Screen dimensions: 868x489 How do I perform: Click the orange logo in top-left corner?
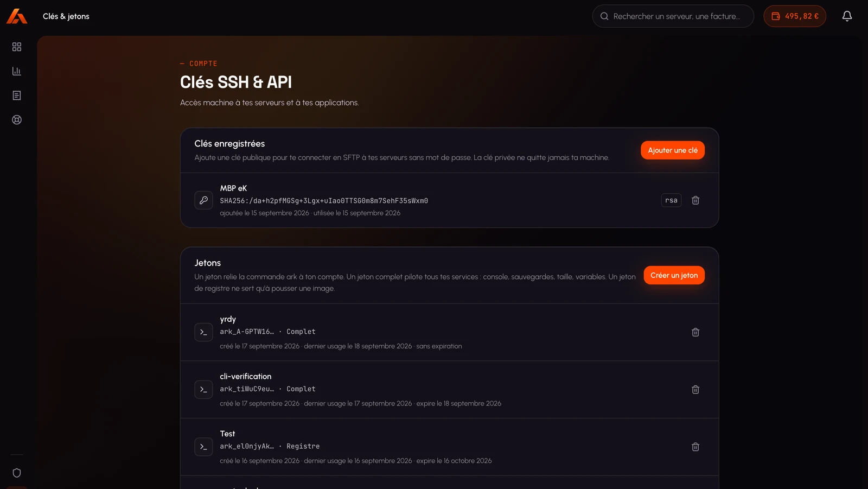(x=17, y=16)
